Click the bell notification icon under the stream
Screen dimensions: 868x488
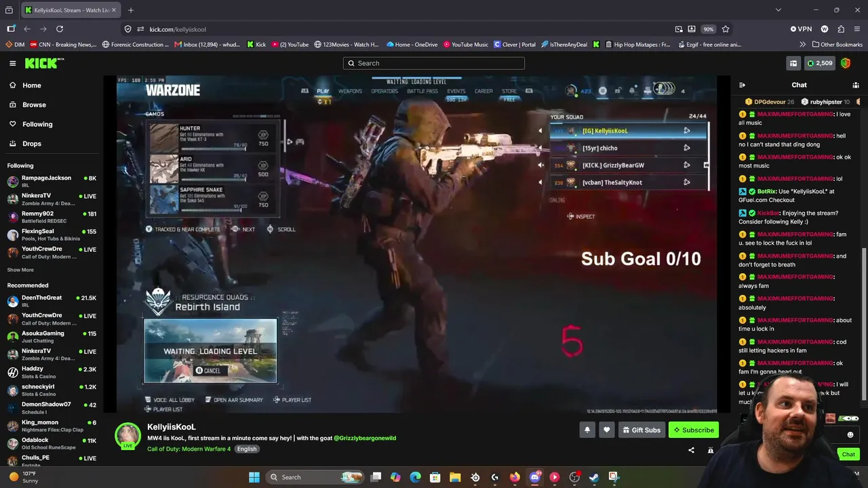[587, 430]
